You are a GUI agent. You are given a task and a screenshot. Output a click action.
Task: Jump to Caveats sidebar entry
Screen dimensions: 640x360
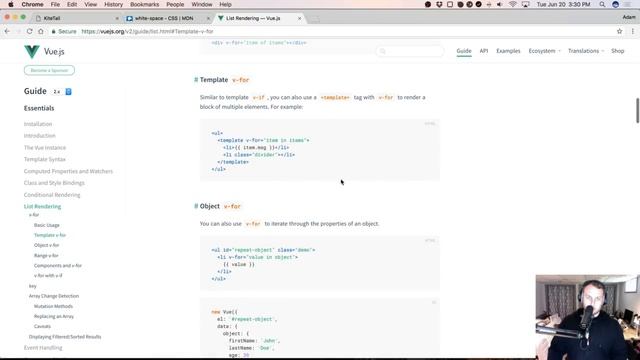coord(42,327)
